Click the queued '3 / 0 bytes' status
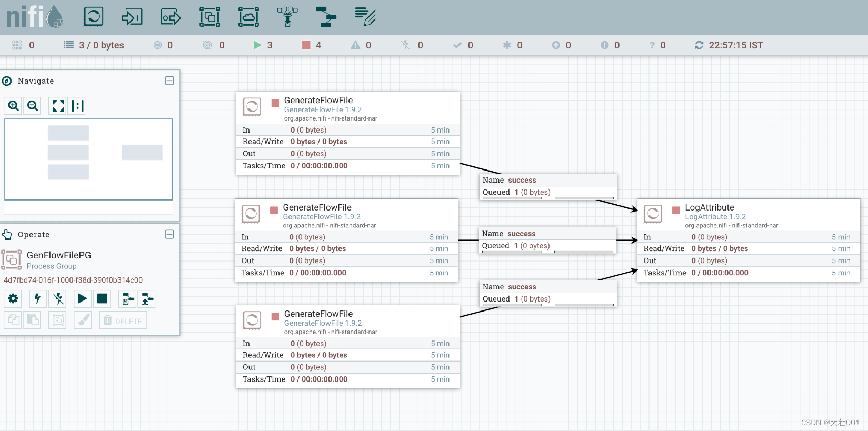 click(94, 45)
